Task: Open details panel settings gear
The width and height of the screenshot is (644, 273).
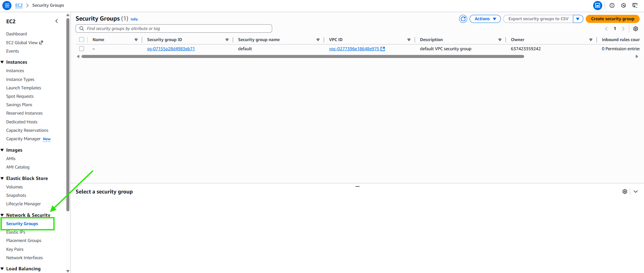Action: (625, 191)
